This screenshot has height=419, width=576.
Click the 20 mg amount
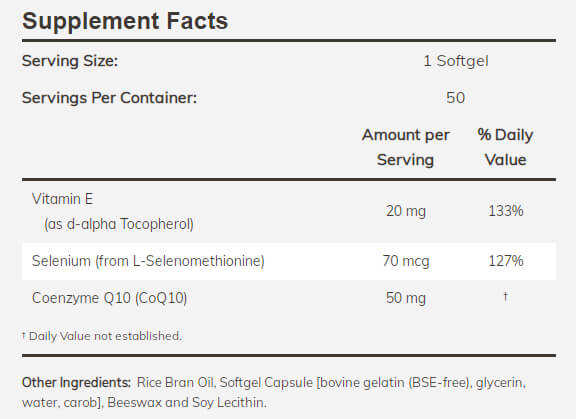[406, 211]
